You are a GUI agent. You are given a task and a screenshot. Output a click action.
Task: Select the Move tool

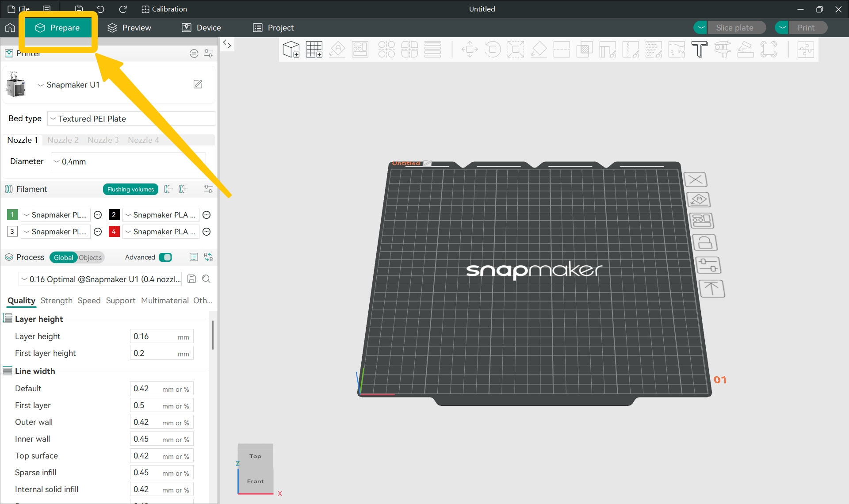pyautogui.click(x=470, y=50)
